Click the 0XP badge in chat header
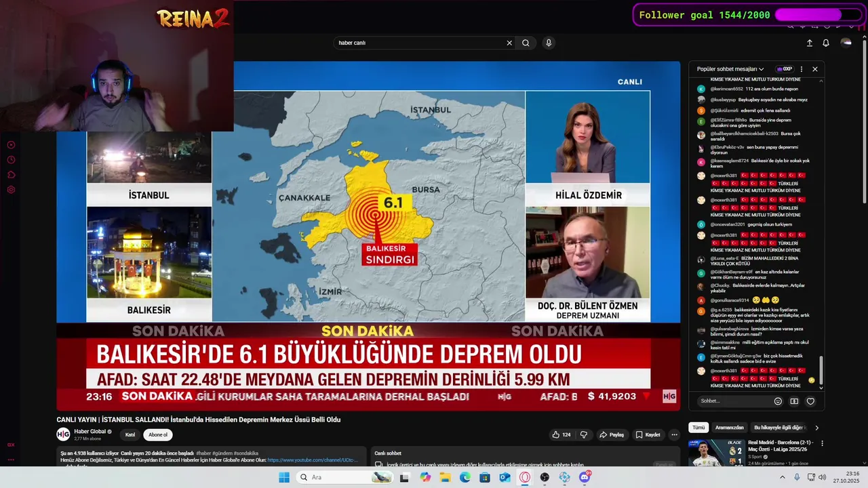 785,69
